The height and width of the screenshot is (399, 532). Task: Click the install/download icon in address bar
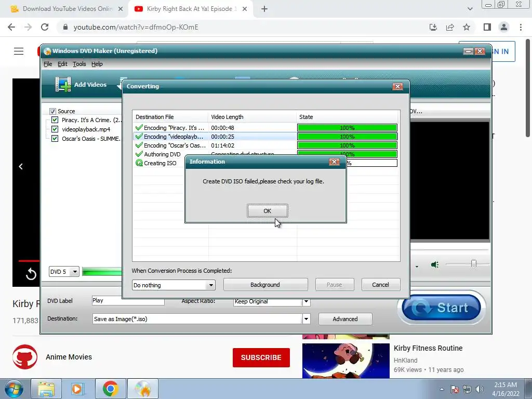pos(433,27)
